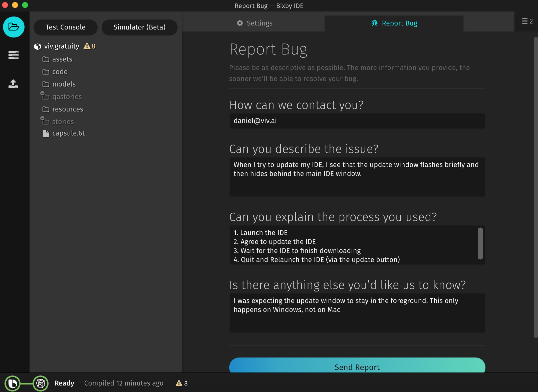Click the warning triangle in status bar
Viewport: 538px width, 392px height.
pyautogui.click(x=179, y=383)
